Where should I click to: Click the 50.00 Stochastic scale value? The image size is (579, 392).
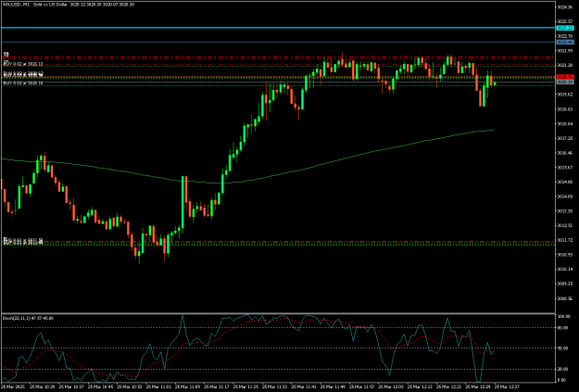pyautogui.click(x=563, y=348)
